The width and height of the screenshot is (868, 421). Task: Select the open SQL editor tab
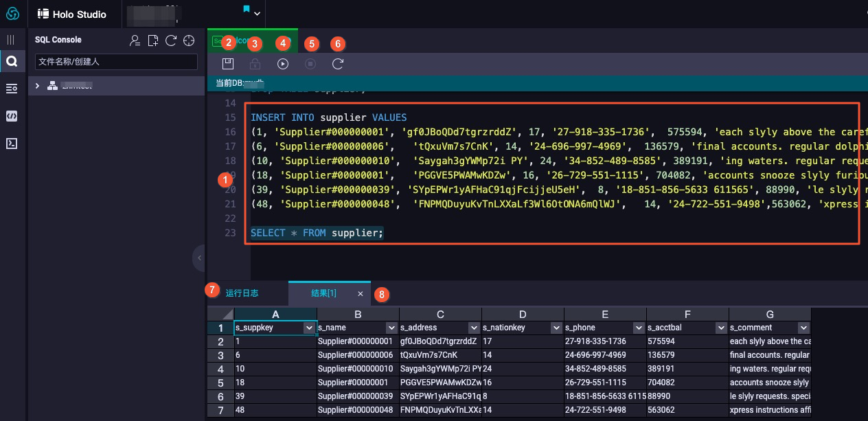point(253,41)
